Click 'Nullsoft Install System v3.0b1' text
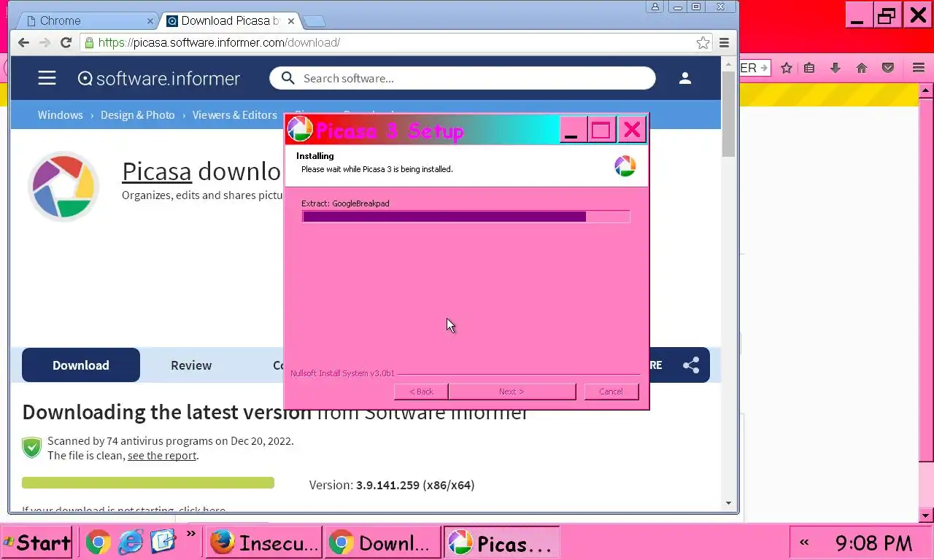934x560 pixels. pyautogui.click(x=342, y=373)
